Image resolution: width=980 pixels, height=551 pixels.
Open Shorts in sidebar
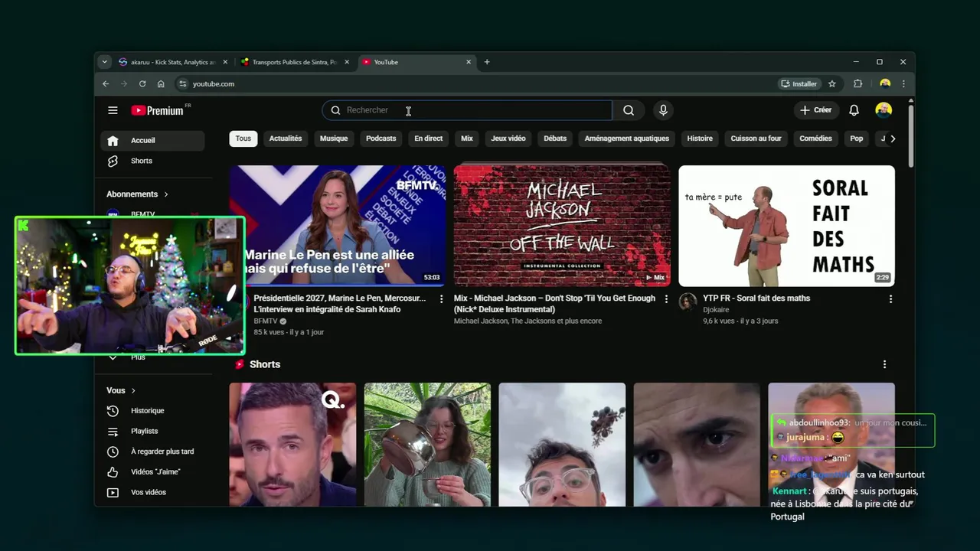click(x=152, y=161)
